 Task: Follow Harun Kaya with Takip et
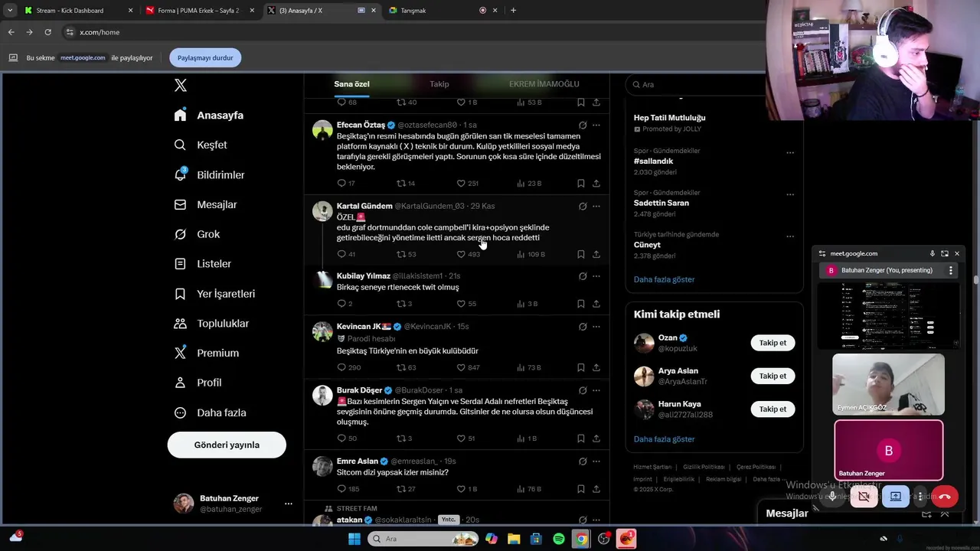point(773,409)
